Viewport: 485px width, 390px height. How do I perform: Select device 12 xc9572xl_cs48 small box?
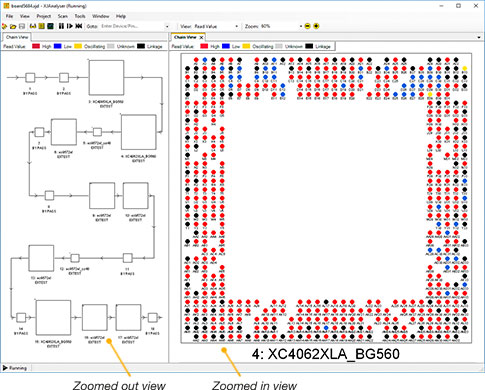click(75, 258)
